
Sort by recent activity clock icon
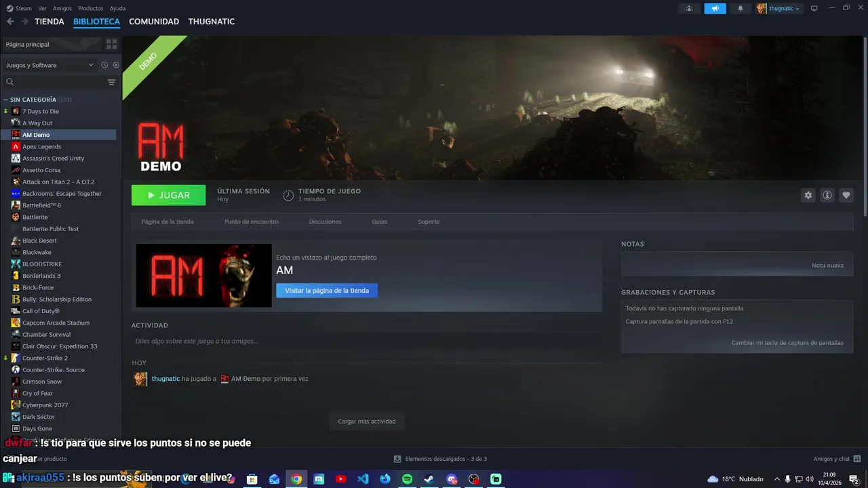pos(104,65)
